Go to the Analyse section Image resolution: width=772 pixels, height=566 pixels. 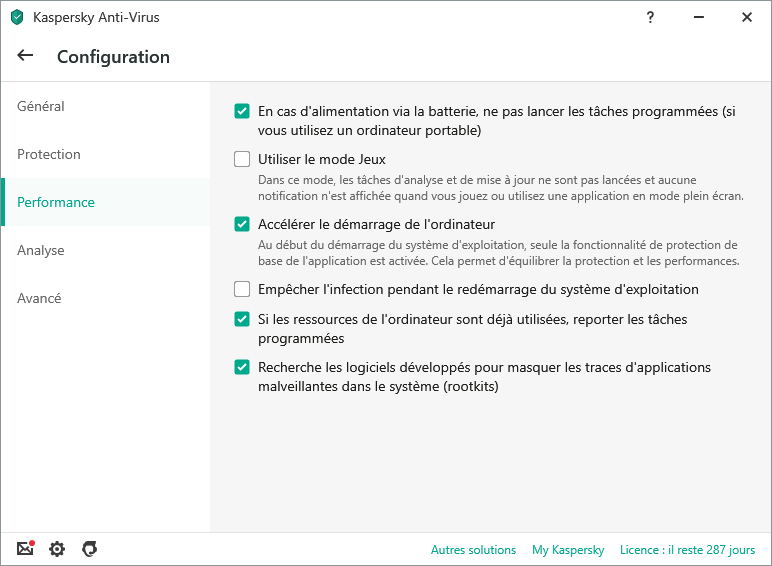tap(41, 250)
